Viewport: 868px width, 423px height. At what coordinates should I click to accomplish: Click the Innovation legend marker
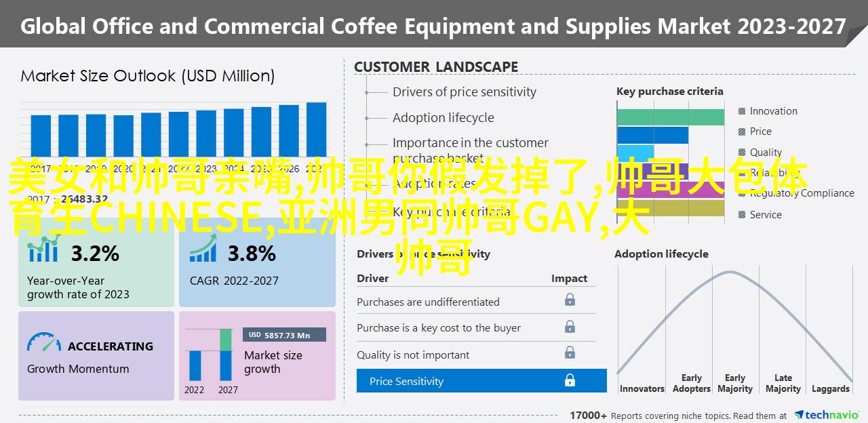click(743, 111)
